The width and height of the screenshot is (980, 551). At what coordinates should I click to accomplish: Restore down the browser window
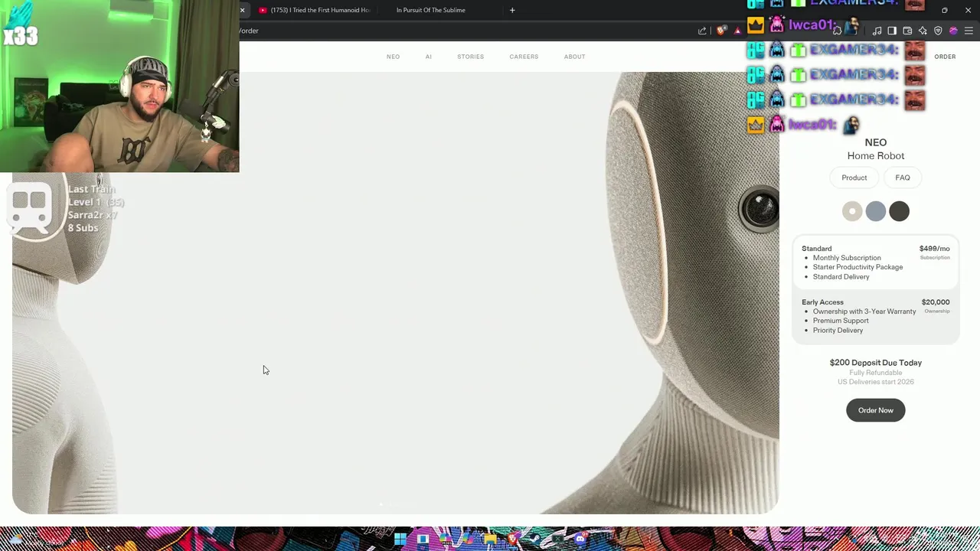point(944,10)
